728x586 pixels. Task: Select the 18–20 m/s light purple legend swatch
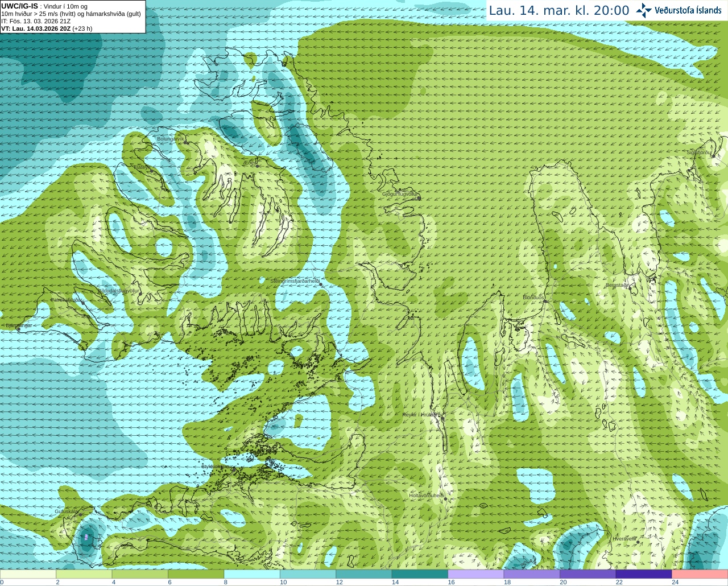coord(532,573)
